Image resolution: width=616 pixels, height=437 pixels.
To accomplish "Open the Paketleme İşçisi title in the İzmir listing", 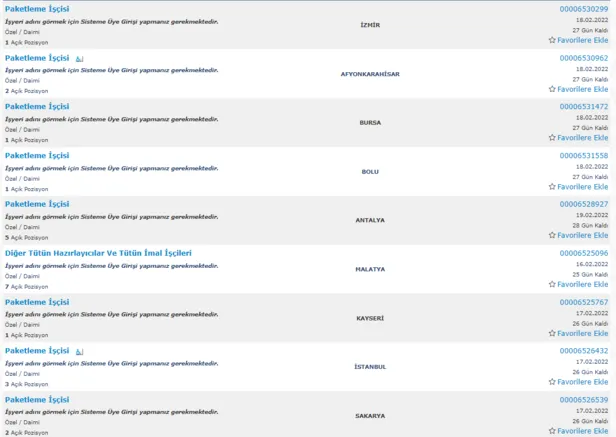I will 37,9.
